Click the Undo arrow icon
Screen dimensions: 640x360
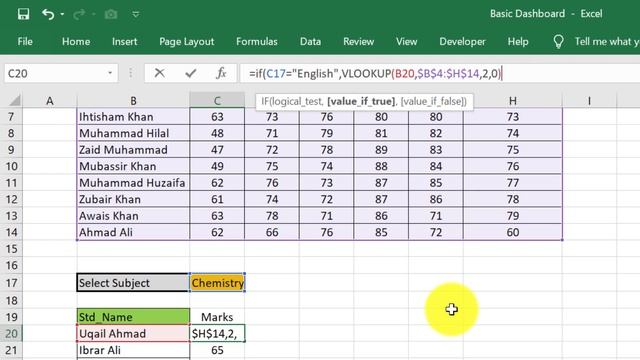pos(48,14)
